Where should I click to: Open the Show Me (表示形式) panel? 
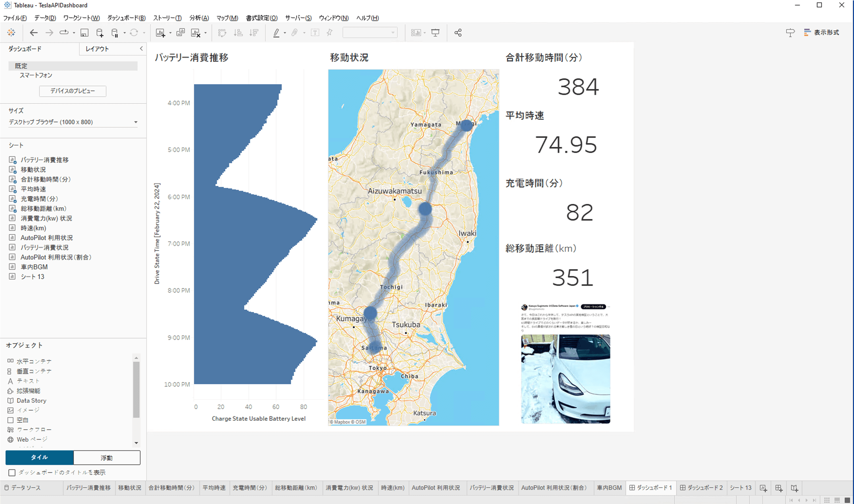click(821, 33)
